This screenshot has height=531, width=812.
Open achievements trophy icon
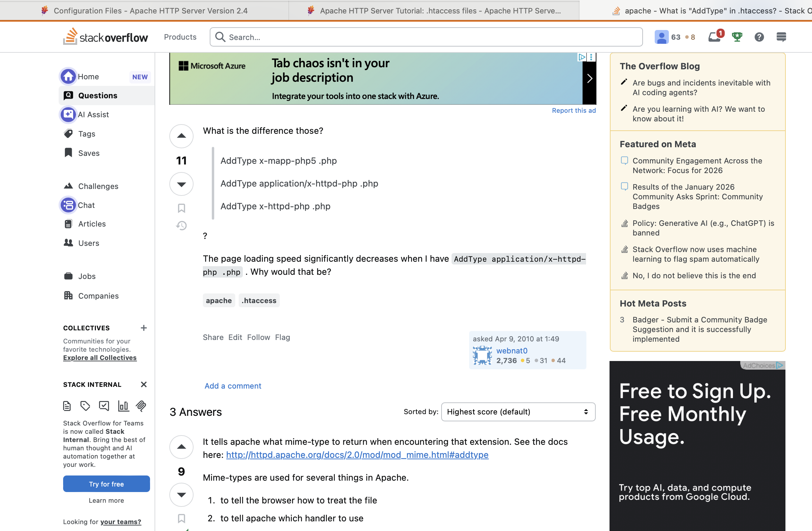point(737,37)
